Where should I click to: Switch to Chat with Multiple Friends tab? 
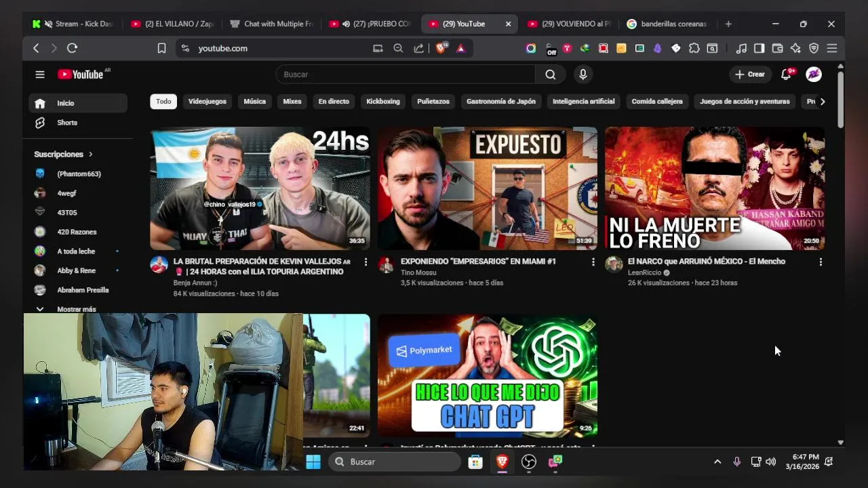[x=272, y=24]
